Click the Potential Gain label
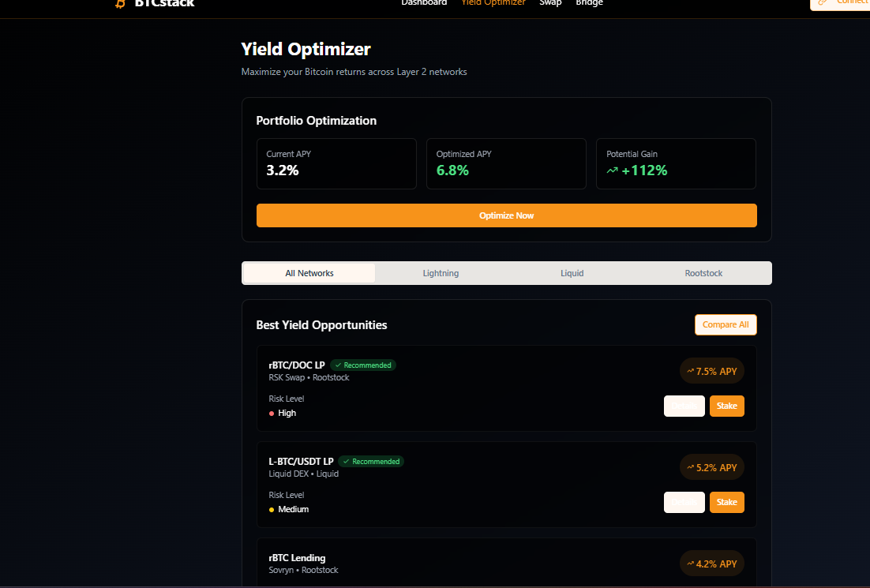The image size is (870, 588). pos(632,154)
